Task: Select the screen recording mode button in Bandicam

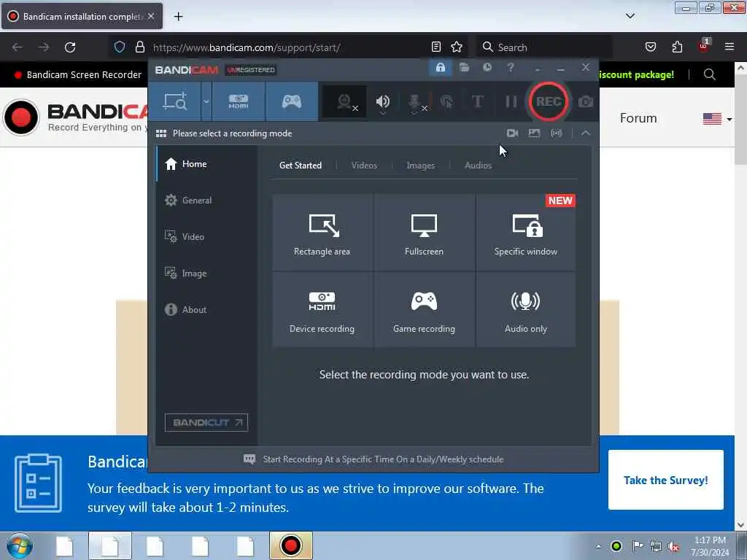Action: (x=175, y=101)
